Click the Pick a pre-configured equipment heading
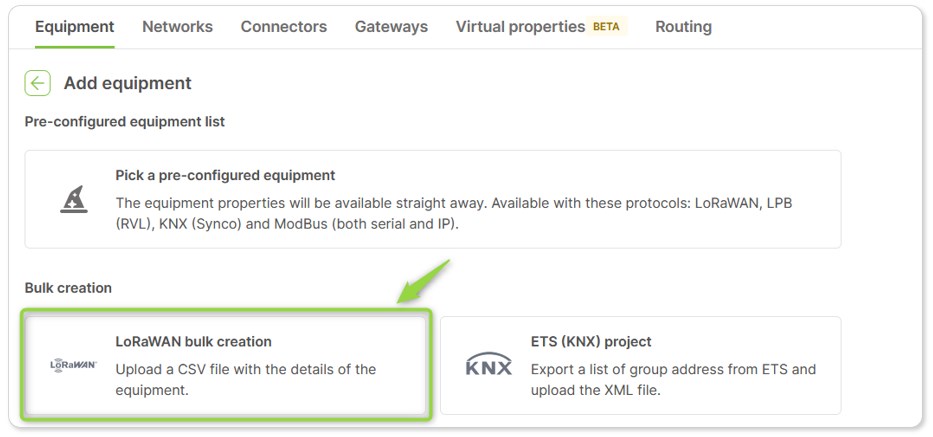The width and height of the screenshot is (933, 437). [225, 176]
